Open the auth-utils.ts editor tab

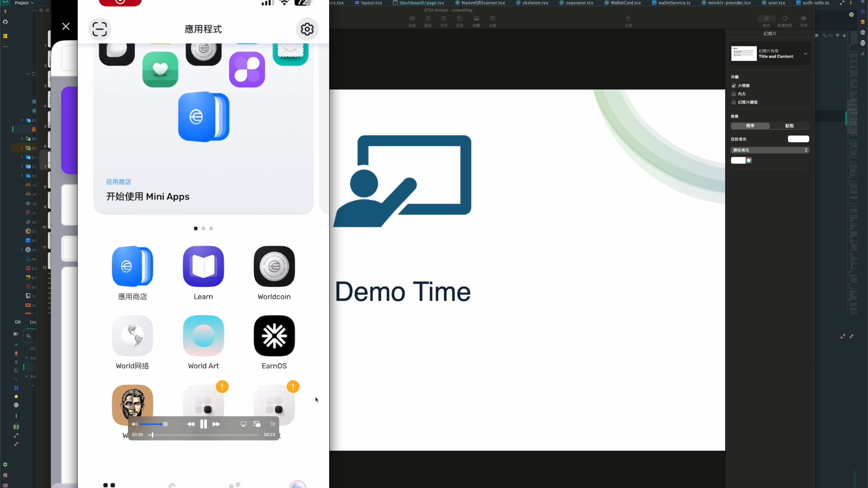[x=812, y=3]
